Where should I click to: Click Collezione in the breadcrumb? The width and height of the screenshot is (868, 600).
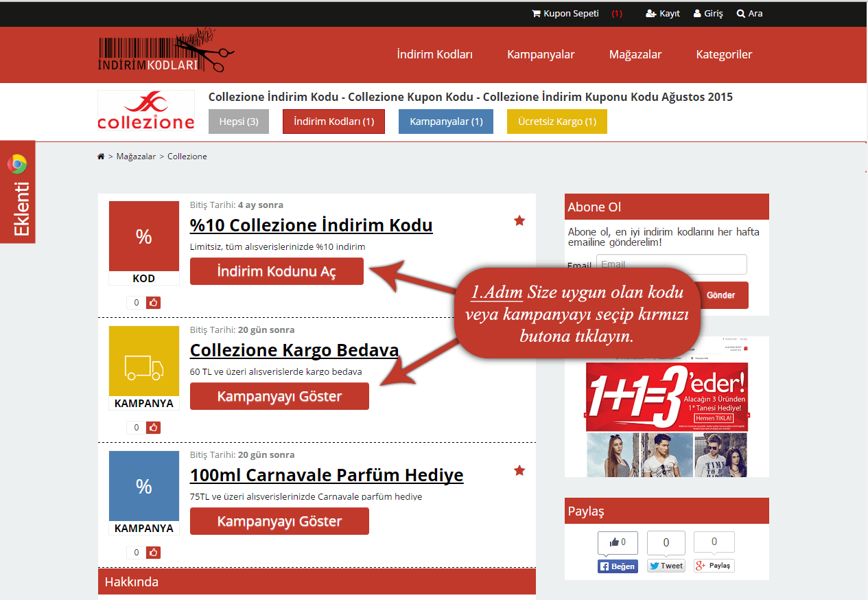[x=187, y=157]
